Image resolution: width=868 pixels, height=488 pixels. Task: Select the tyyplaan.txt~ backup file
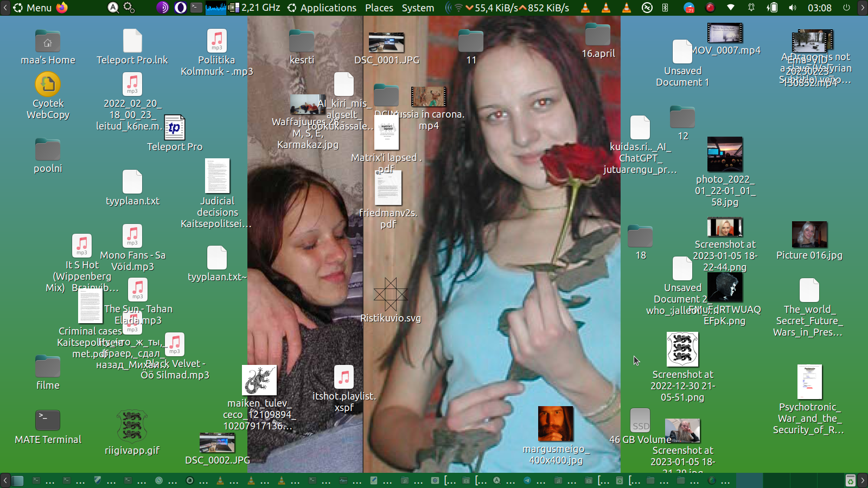pos(217,265)
